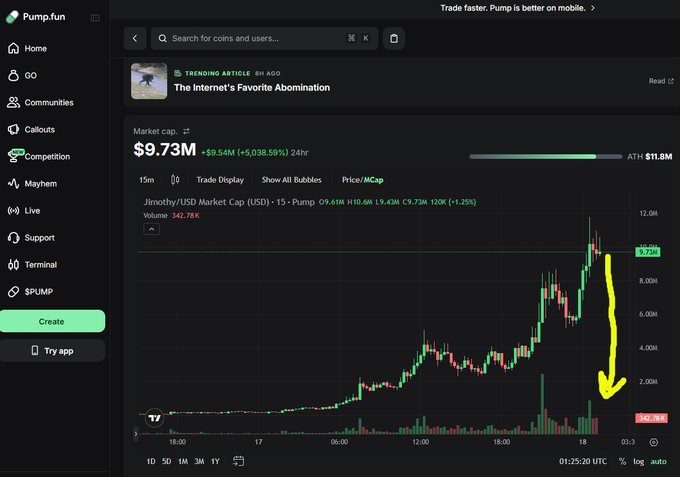Open the go-to-date calendar icon

(x=239, y=461)
